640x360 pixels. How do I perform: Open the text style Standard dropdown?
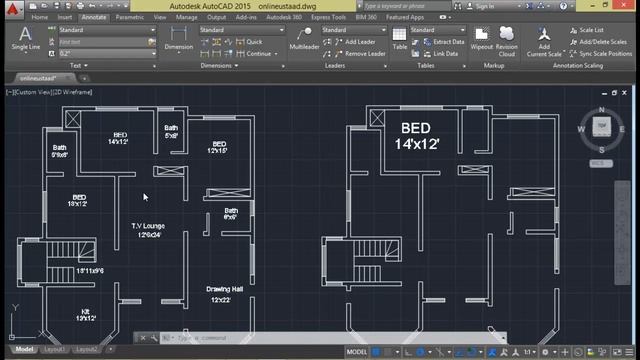pos(107,30)
